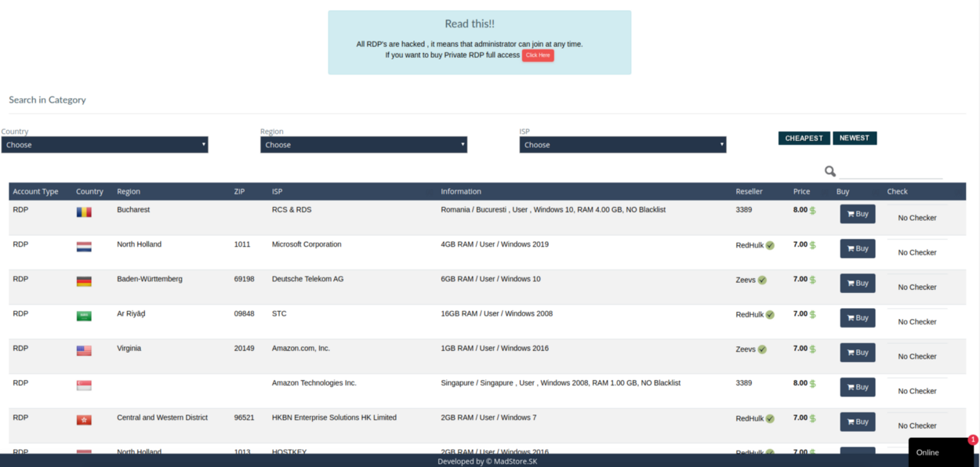The width and height of the screenshot is (980, 467).
Task: Click the Germany flag in Baden-Württemberg row
Action: (84, 281)
